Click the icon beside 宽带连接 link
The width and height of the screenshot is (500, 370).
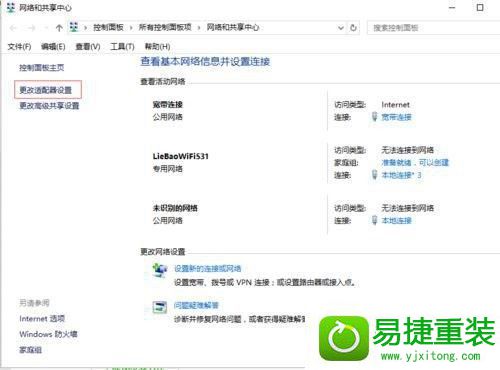click(x=374, y=116)
